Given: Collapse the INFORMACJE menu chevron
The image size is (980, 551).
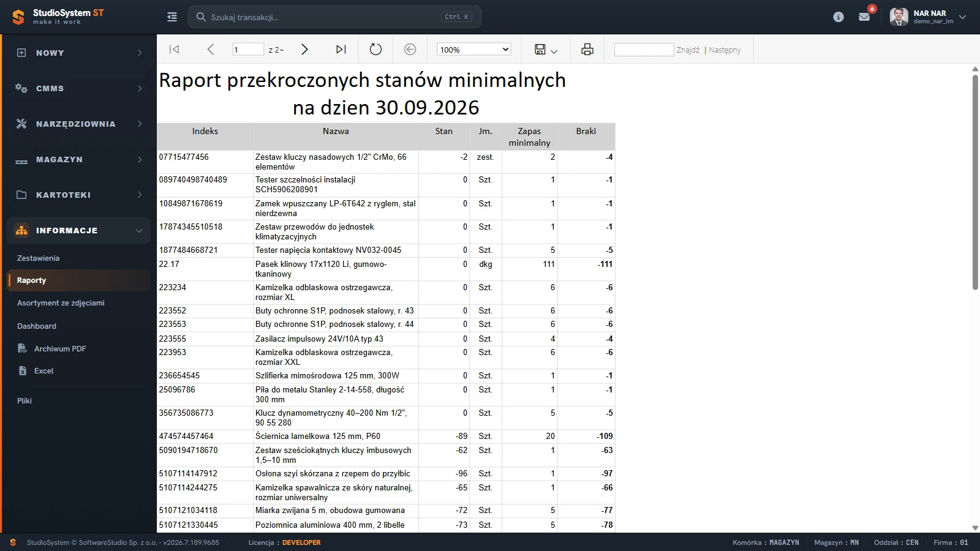Looking at the screenshot, I should coord(139,231).
